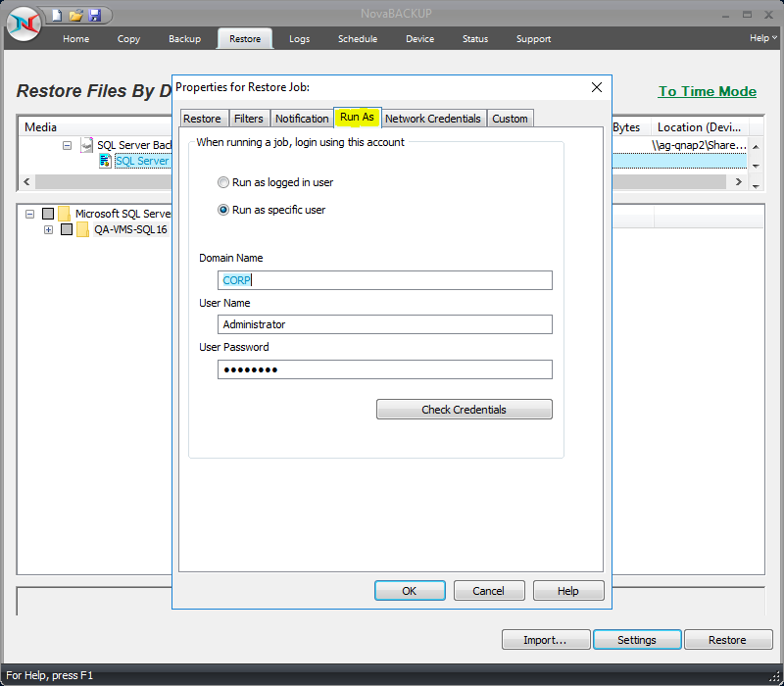Expand the QA-VMS-SQL16 tree node
This screenshot has width=784, height=686.
tap(48, 230)
